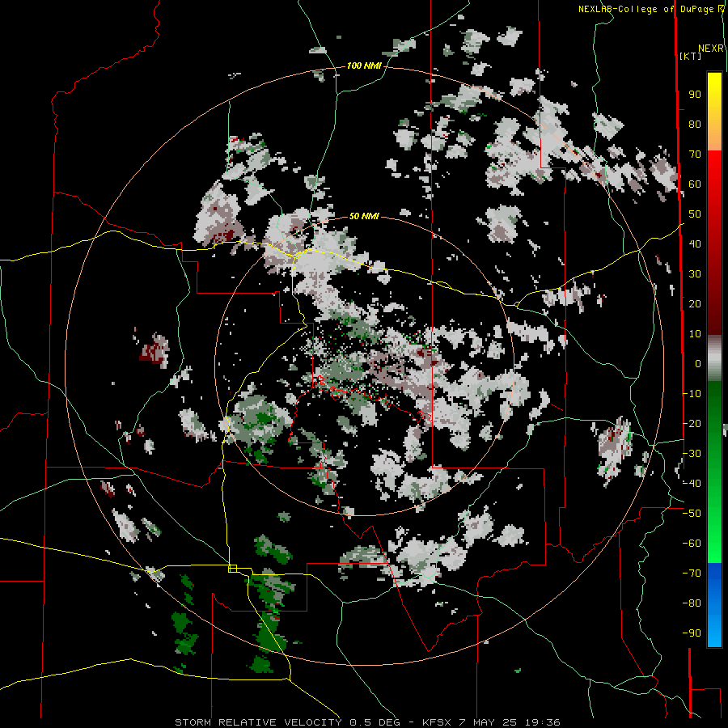
Task: Pick the gray zero-velocity segment of the scale
Action: [x=714, y=358]
